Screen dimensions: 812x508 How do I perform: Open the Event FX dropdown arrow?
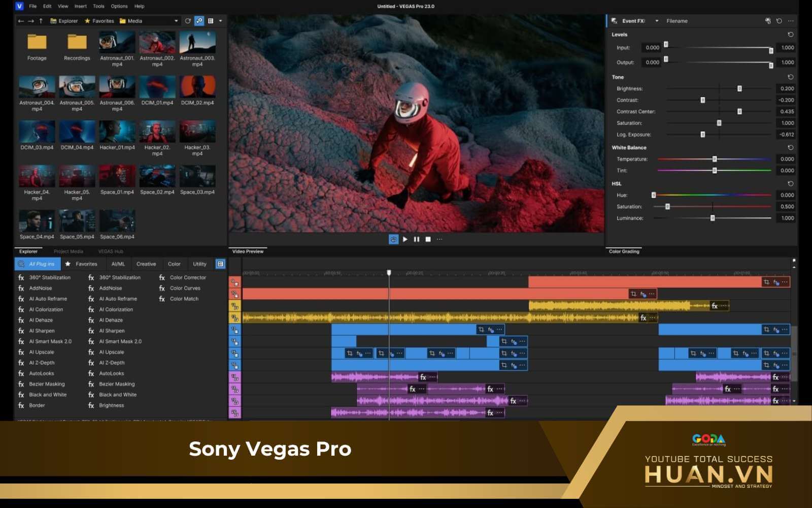click(657, 21)
